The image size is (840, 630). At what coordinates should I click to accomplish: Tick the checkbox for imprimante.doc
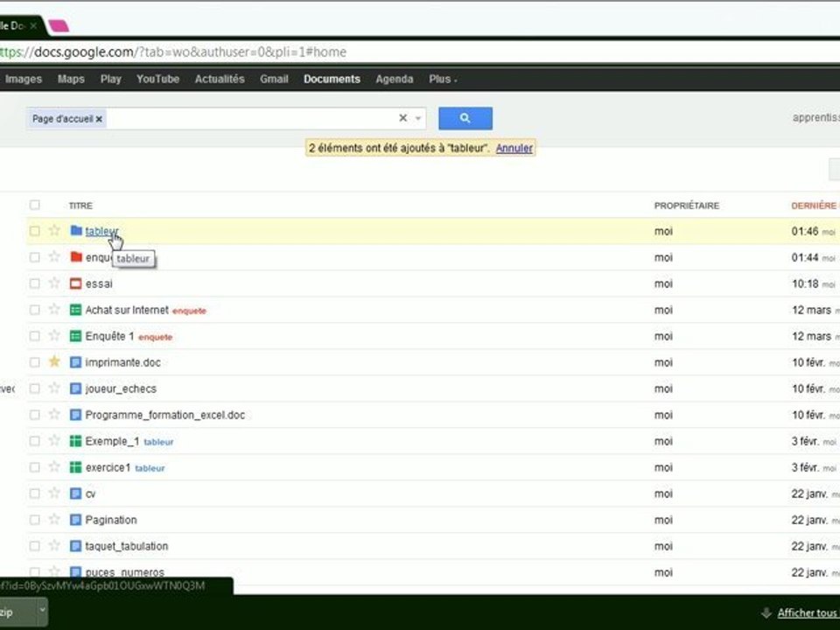click(x=35, y=362)
